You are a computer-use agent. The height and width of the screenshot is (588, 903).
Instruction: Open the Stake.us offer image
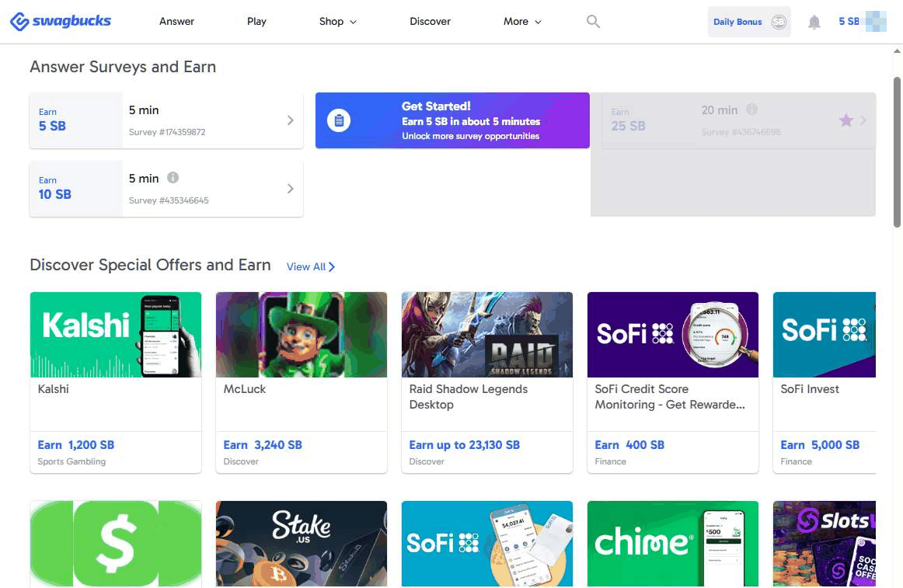point(302,544)
